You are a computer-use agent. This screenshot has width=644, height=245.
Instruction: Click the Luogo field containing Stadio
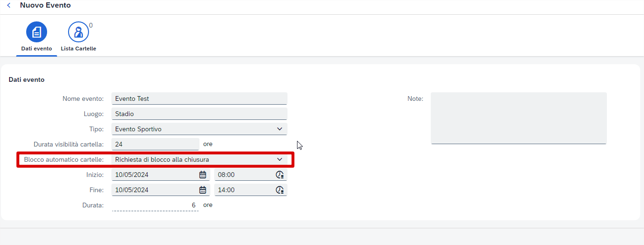(199, 114)
